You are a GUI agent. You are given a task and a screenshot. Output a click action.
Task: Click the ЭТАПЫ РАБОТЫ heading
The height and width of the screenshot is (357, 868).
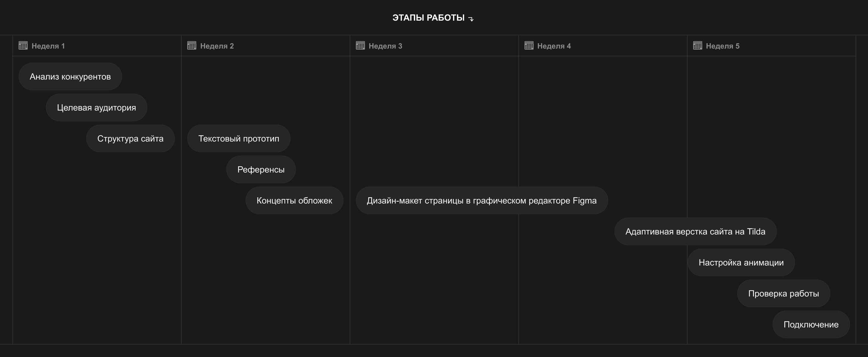[428, 18]
